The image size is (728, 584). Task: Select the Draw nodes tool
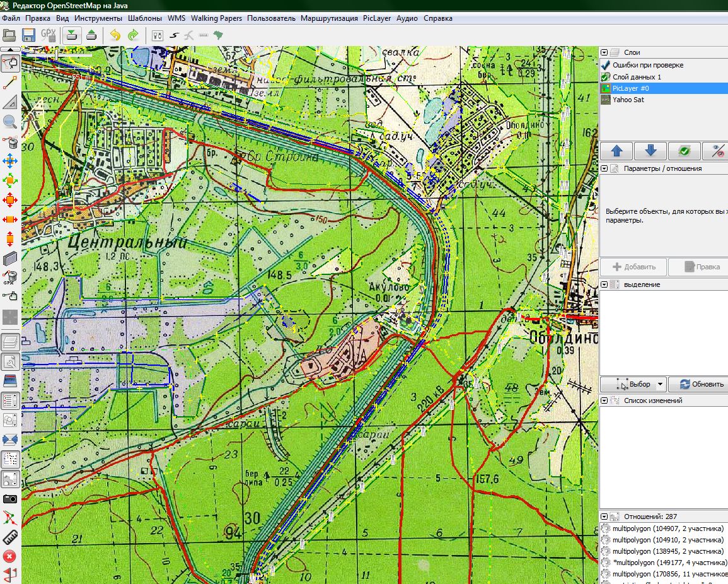point(10,83)
